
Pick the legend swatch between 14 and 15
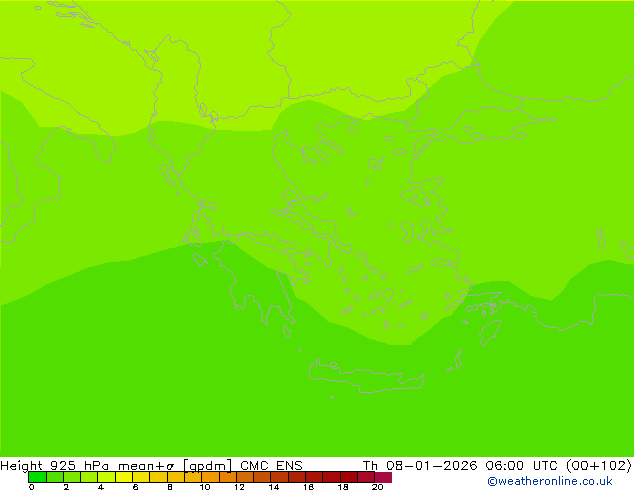280,477
